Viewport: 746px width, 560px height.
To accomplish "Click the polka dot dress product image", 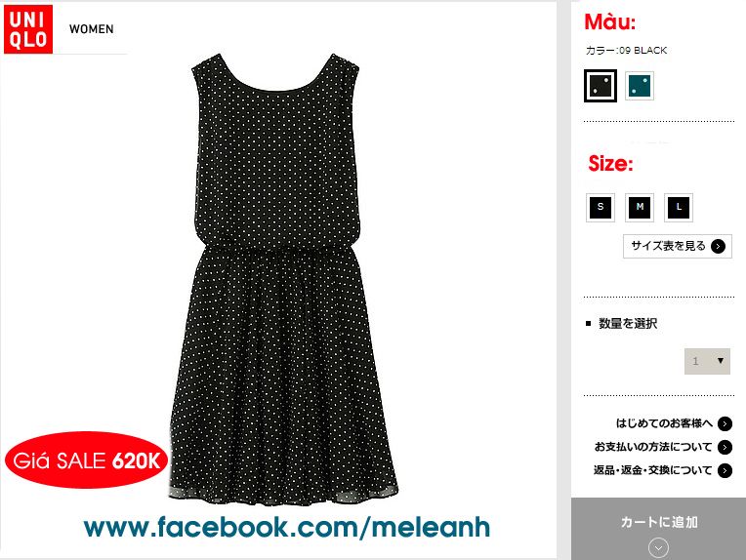I will [284, 280].
